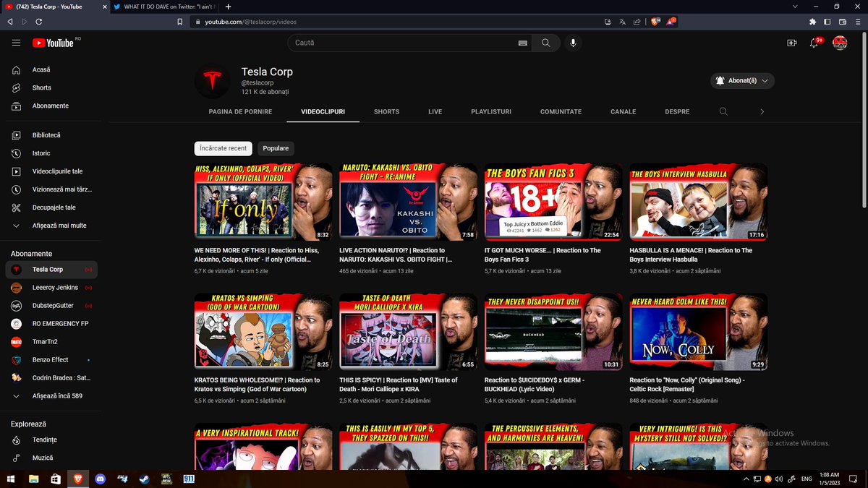Switch to the SHORTS channel tab
Viewport: 868px width, 488px height.
click(x=386, y=112)
